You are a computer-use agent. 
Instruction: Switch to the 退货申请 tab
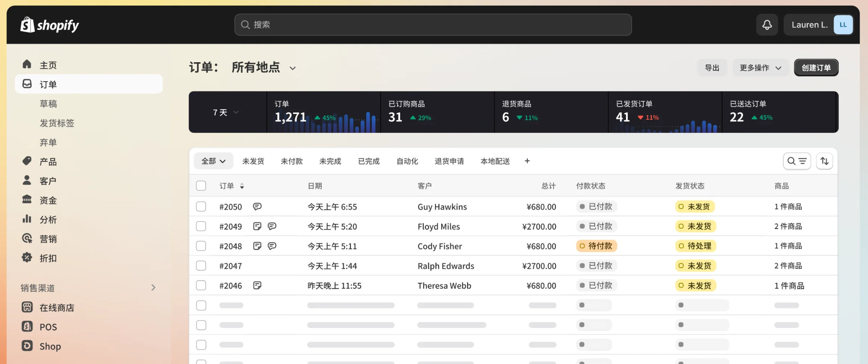click(449, 161)
